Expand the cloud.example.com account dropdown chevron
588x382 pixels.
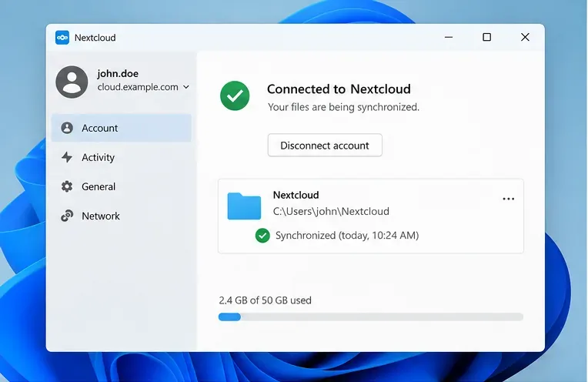pos(186,87)
